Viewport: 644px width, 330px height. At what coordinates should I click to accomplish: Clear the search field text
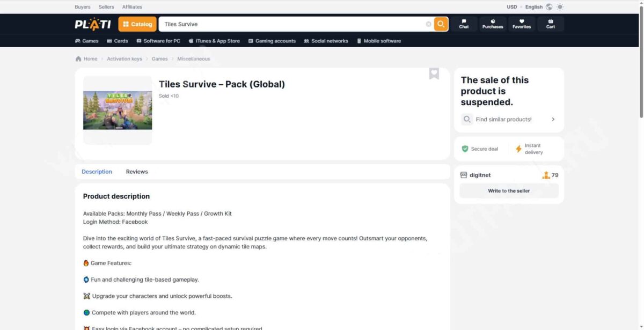coord(428,24)
